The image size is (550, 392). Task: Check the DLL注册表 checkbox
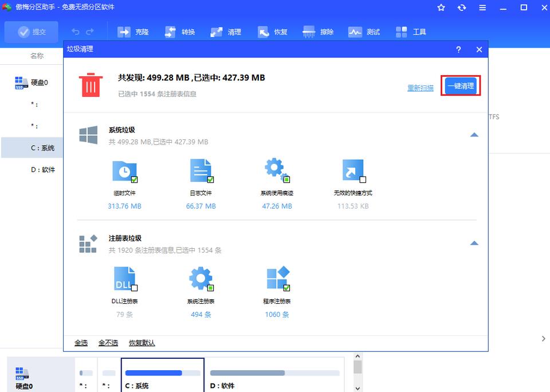coord(135,288)
